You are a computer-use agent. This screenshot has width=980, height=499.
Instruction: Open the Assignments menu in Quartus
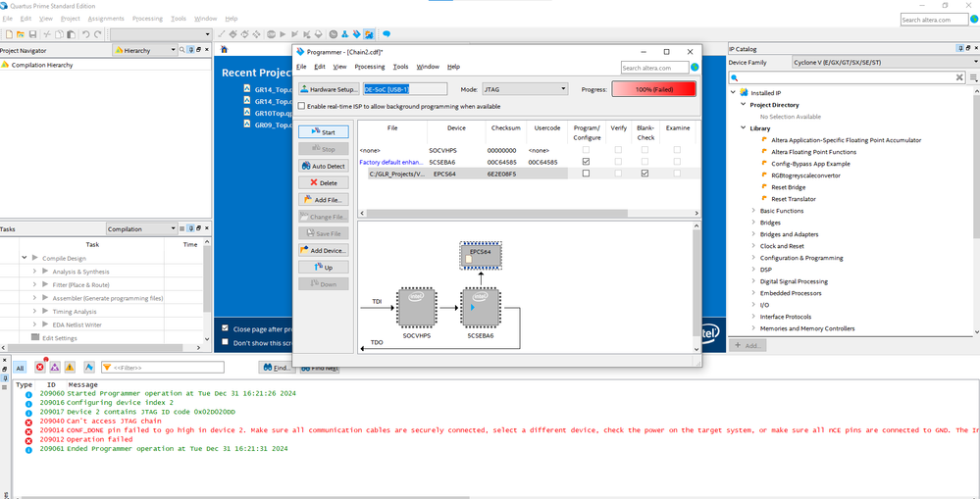[x=106, y=19]
